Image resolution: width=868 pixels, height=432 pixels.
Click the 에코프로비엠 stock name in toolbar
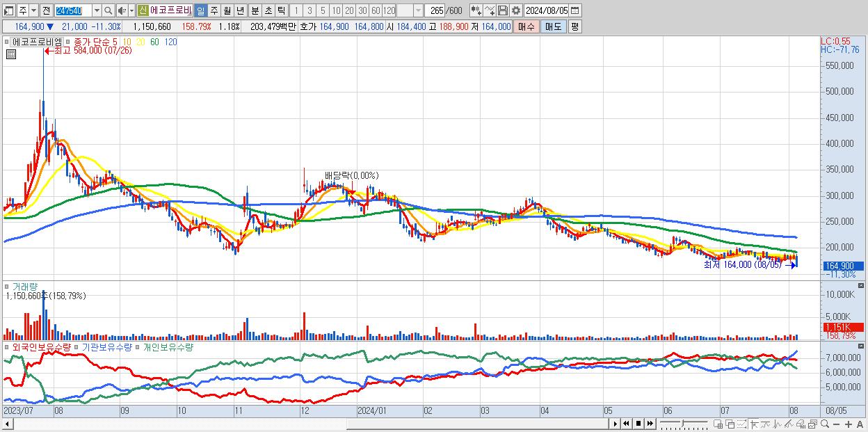(170, 10)
